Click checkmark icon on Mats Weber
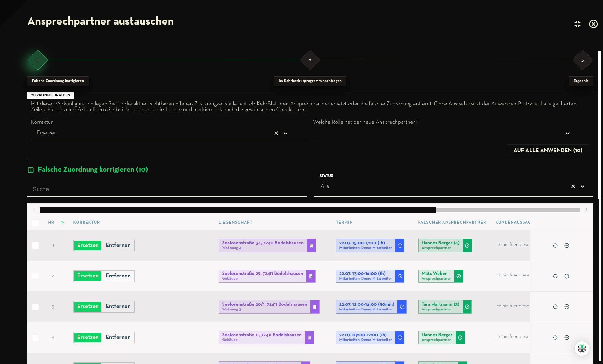Image resolution: width=603 pixels, height=364 pixels. pos(459,276)
